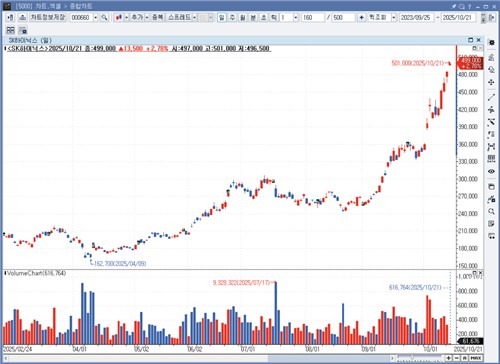Click the zoom out minus button at bottom

456,358
